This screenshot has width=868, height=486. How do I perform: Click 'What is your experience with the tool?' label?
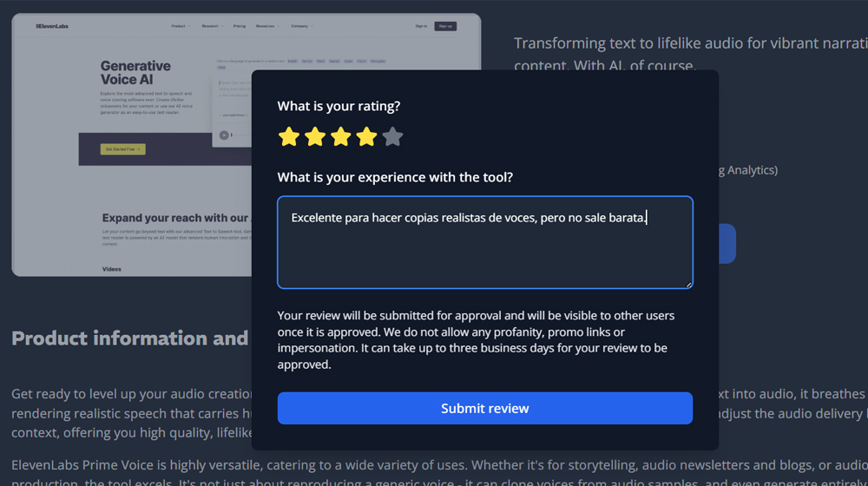[395, 177]
